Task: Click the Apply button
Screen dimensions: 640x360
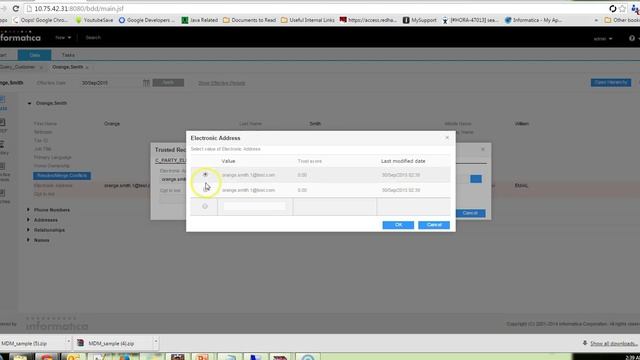Action: [x=168, y=83]
